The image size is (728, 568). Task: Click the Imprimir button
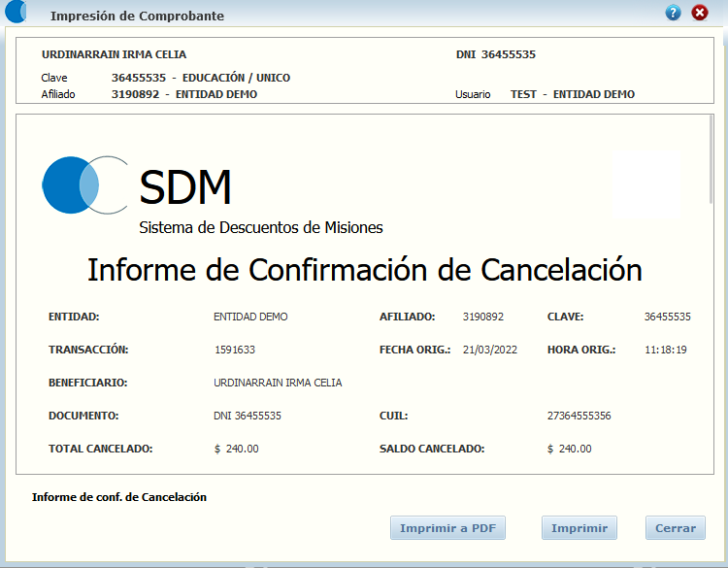pyautogui.click(x=579, y=528)
